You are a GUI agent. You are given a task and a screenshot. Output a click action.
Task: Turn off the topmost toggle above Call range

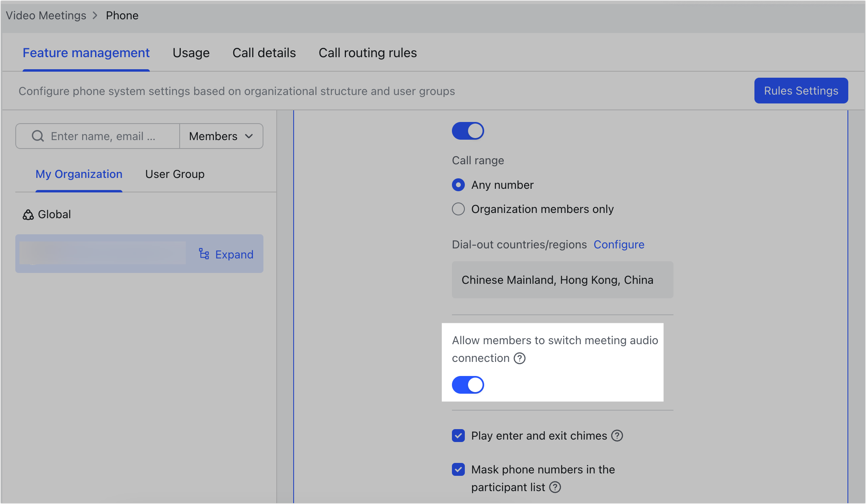coord(468,130)
